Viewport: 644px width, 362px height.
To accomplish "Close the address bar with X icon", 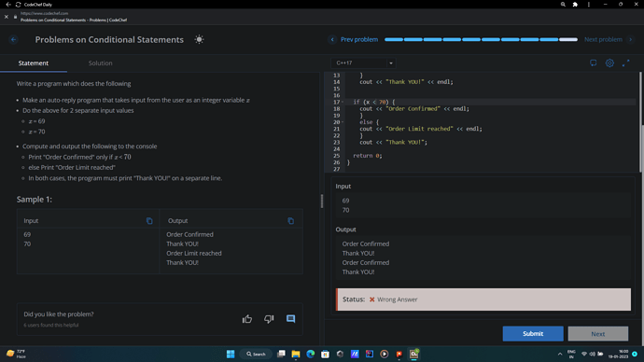I will [7, 17].
